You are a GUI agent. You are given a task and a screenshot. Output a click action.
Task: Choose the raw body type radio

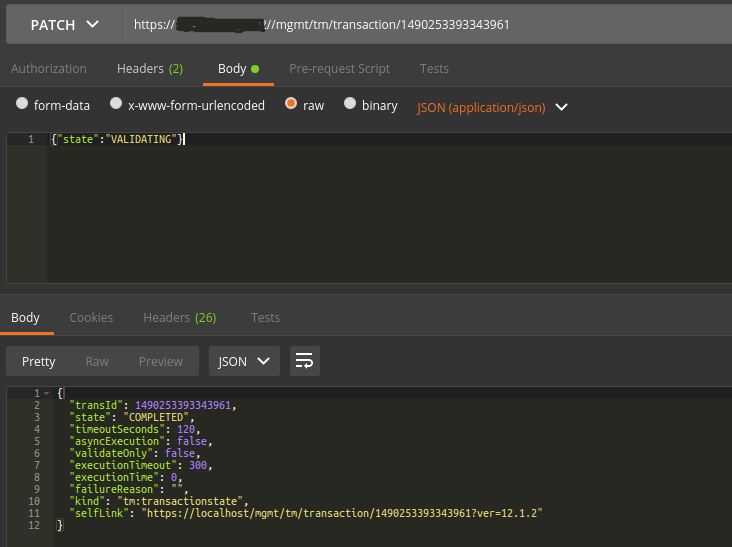291,104
